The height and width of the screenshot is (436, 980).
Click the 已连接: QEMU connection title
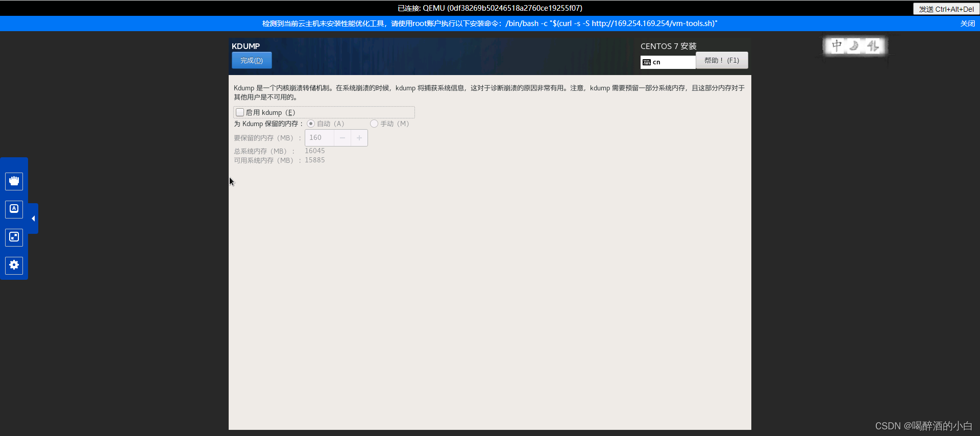point(490,8)
